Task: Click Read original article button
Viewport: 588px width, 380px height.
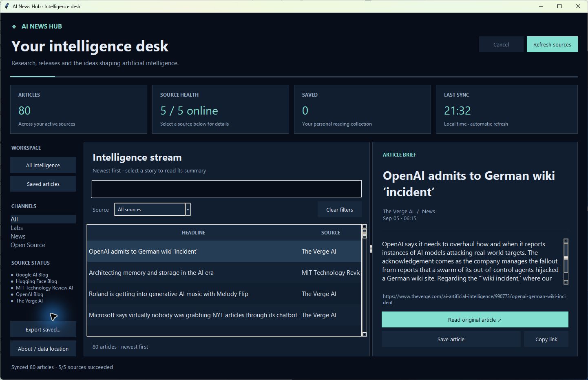Action: click(x=475, y=320)
